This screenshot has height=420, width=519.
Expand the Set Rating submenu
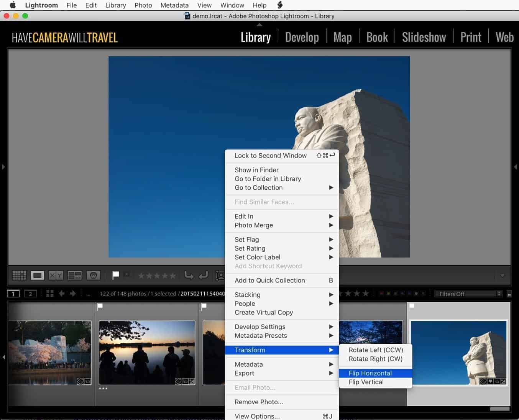coord(282,248)
